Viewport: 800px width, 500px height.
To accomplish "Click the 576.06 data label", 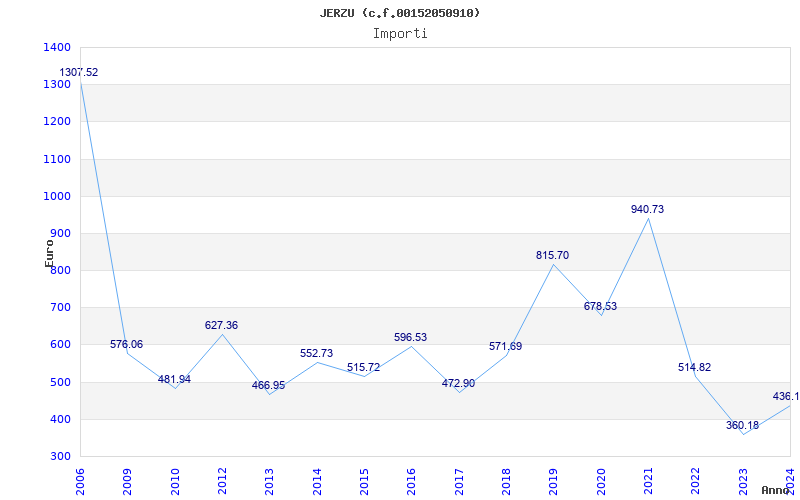I will [127, 344].
